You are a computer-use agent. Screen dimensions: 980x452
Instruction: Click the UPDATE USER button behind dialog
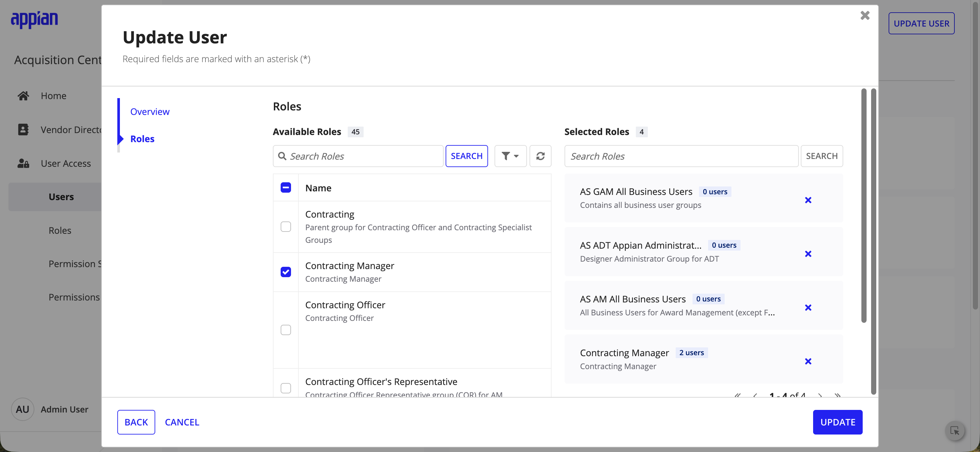pyautogui.click(x=921, y=24)
